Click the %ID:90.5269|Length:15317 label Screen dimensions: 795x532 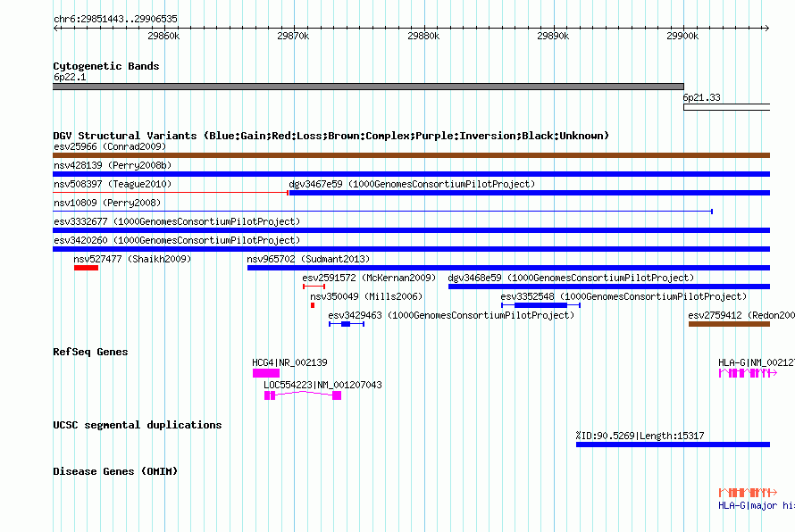[x=640, y=436]
